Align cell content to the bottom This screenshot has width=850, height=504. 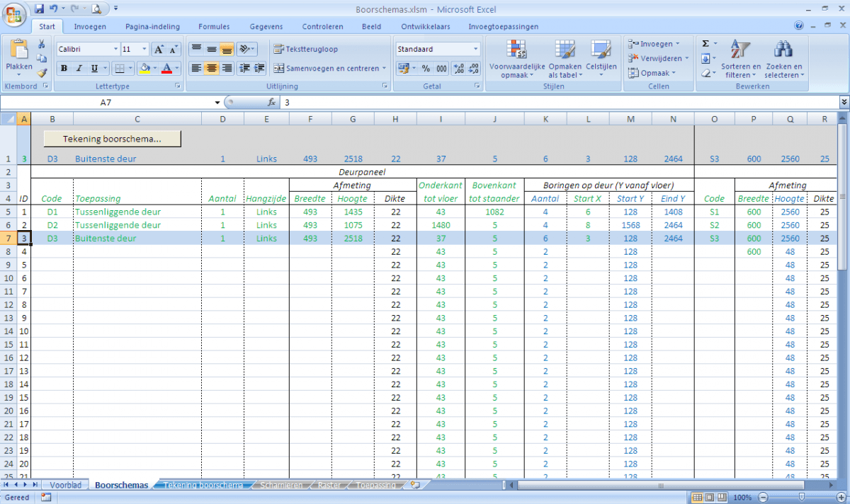[227, 50]
